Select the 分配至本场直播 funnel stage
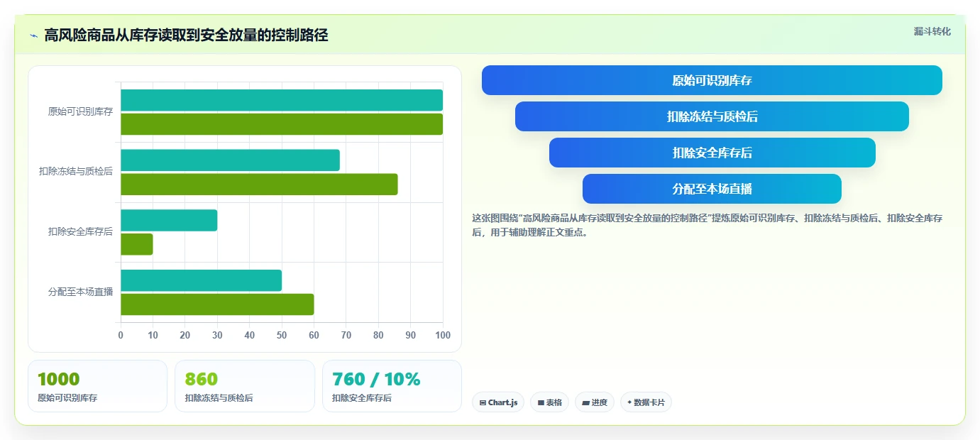Image resolution: width=980 pixels, height=440 pixels. click(712, 189)
